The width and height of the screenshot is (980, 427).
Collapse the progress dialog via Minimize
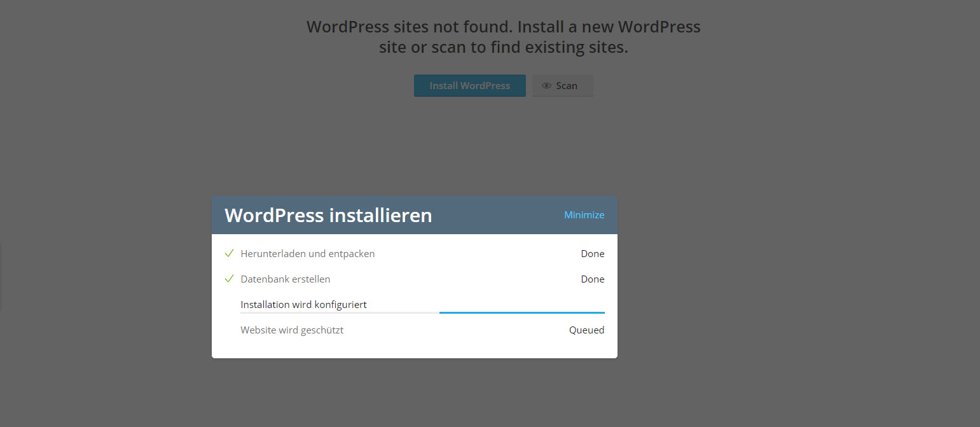[584, 214]
